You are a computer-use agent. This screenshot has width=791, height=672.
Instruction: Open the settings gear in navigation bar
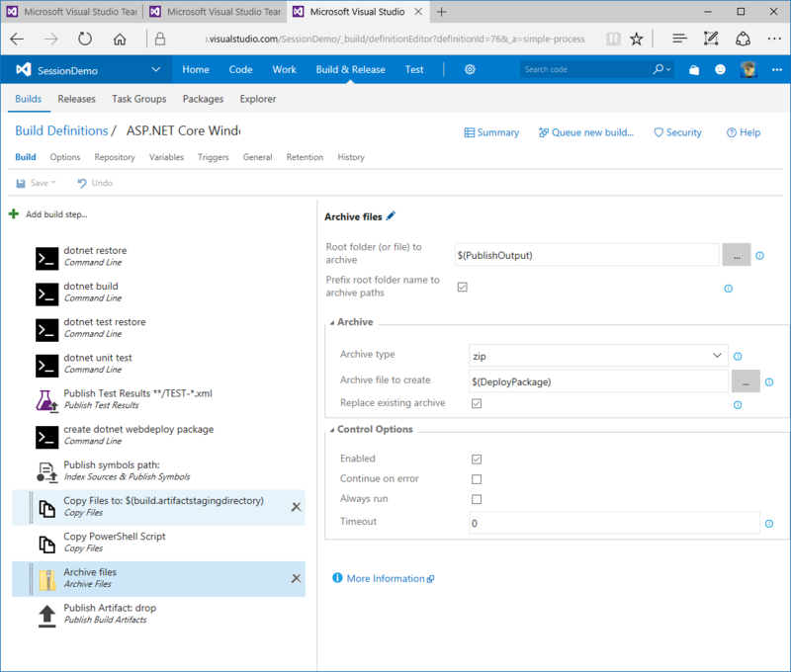tap(470, 69)
